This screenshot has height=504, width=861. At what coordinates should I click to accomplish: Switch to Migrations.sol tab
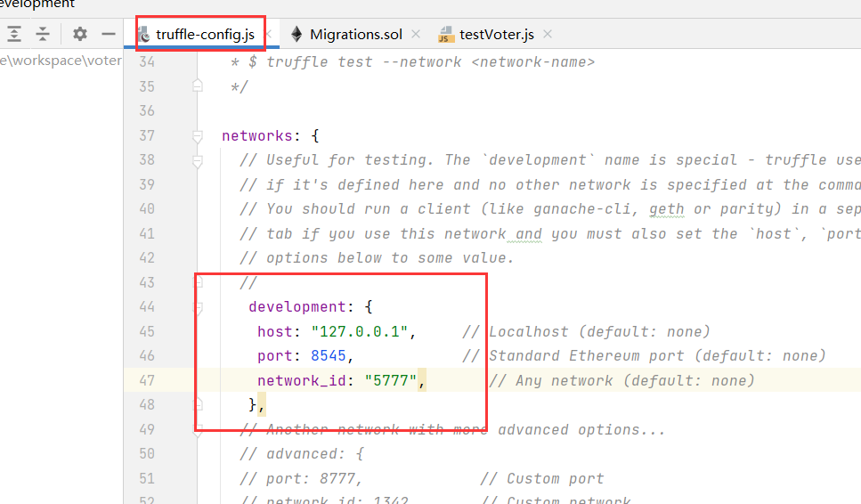356,34
